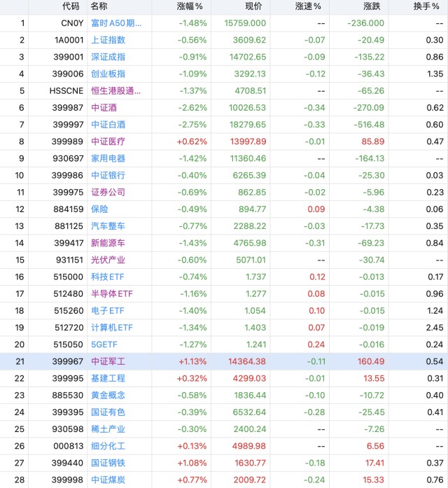Image resolution: width=448 pixels, height=488 pixels.
Task: Click the 现价 column header
Action: tap(254, 6)
